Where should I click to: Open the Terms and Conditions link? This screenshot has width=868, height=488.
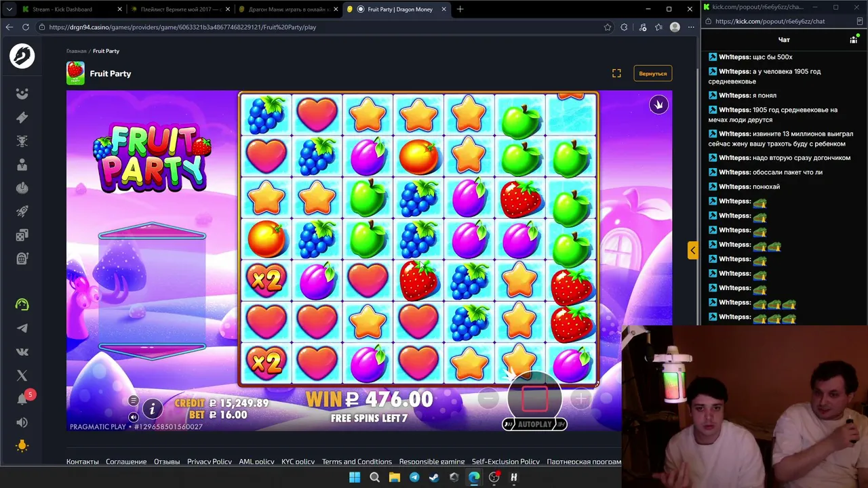pyautogui.click(x=357, y=462)
